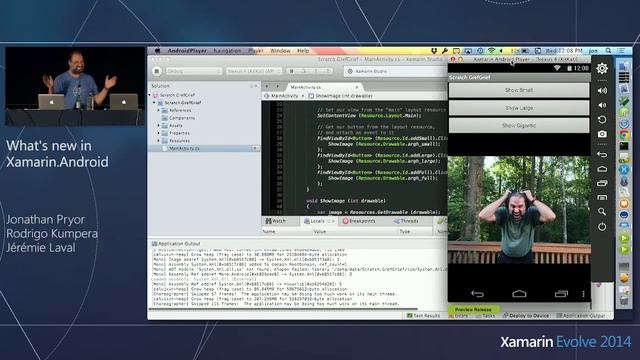This screenshot has width=640, height=360.
Task: Switch to the Threads pad tab
Action: click(406, 221)
